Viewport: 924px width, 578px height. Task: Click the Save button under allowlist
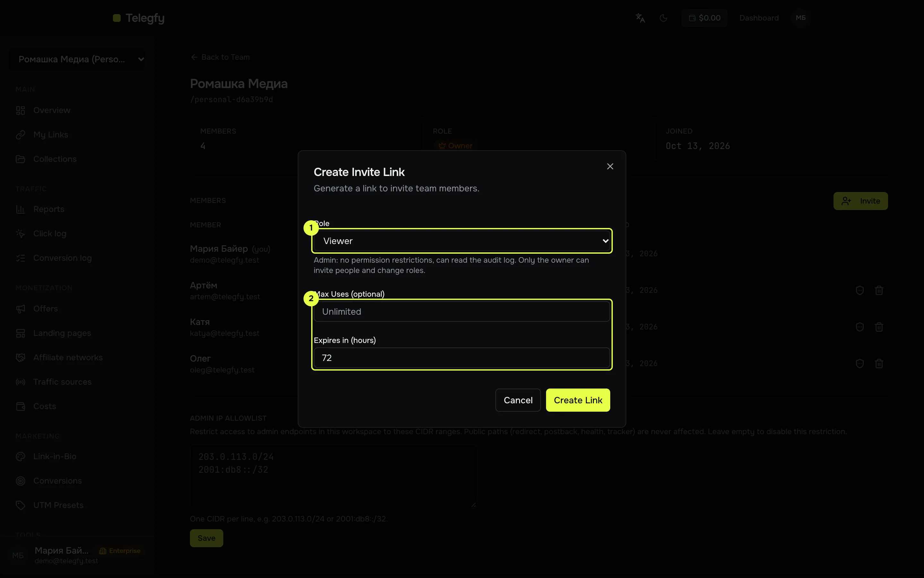coord(206,538)
